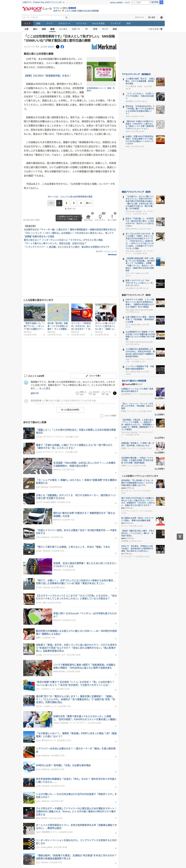Click the scroll-to-top arrow button
Screen dimensions: 186x868
click(x=180, y=536)
